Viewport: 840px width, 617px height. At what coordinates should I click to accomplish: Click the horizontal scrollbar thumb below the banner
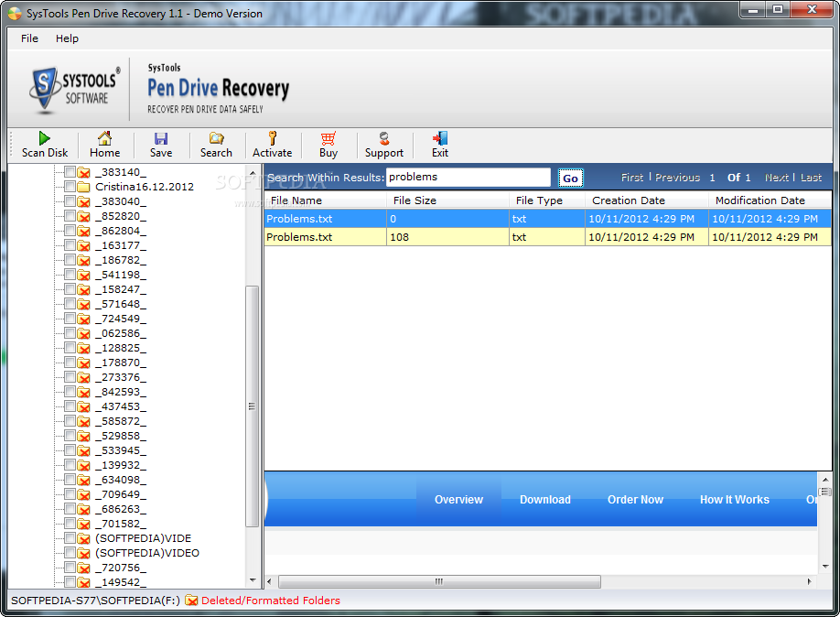439,581
